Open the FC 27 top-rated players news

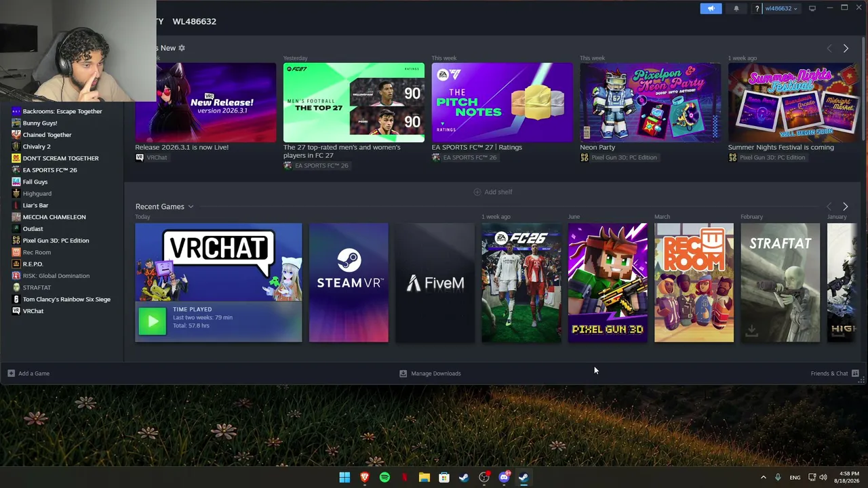click(x=354, y=102)
